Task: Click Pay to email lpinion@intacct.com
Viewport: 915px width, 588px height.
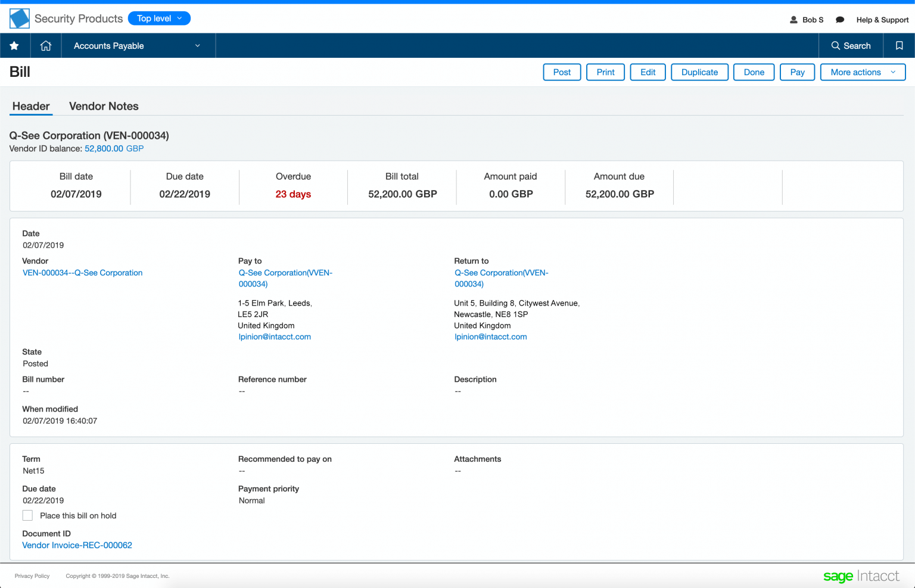Action: (275, 337)
